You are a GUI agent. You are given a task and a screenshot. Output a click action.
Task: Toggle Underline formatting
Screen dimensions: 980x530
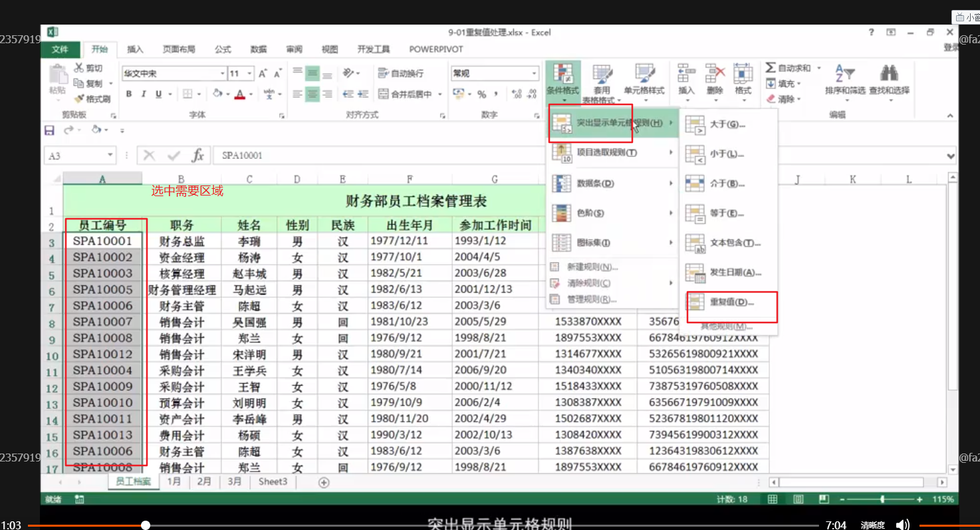(x=158, y=94)
